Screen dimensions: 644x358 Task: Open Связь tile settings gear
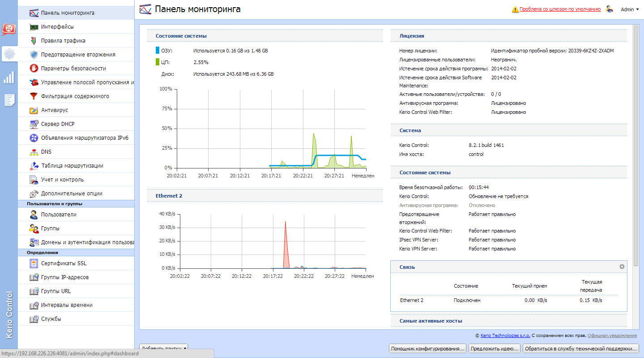pos(622,267)
